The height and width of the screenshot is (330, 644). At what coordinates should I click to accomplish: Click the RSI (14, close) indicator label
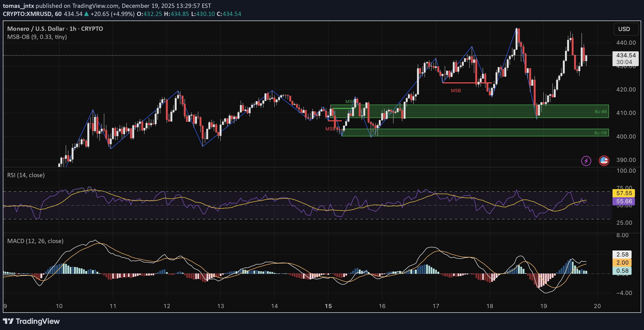coord(26,175)
